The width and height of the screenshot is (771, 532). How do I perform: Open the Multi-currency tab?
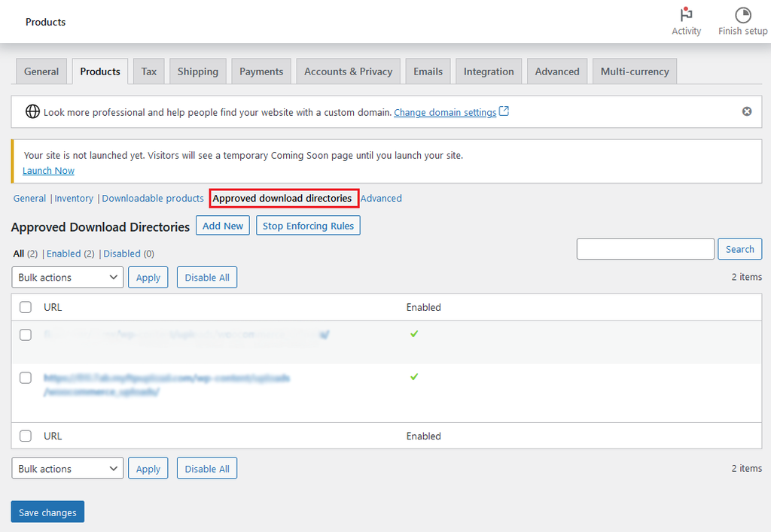click(635, 71)
